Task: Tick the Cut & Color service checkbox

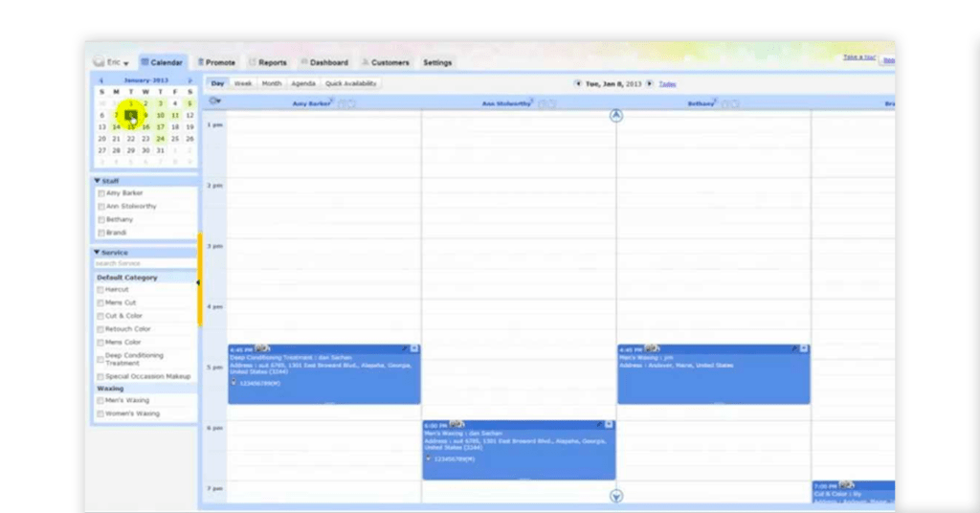Action: coord(100,316)
